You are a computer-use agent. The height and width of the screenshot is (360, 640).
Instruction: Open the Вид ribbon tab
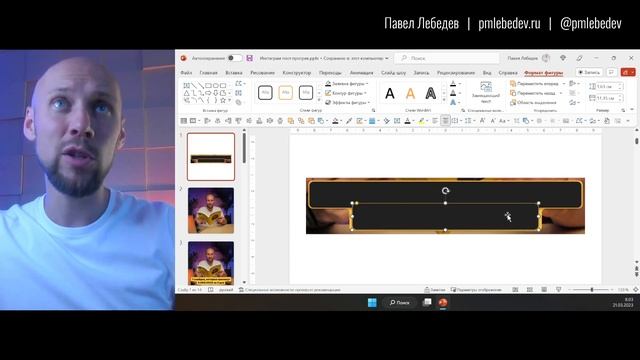[487, 73]
